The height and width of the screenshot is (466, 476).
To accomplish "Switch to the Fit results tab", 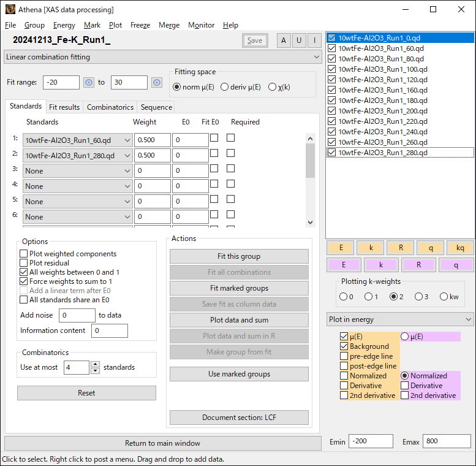I will pyautogui.click(x=64, y=107).
